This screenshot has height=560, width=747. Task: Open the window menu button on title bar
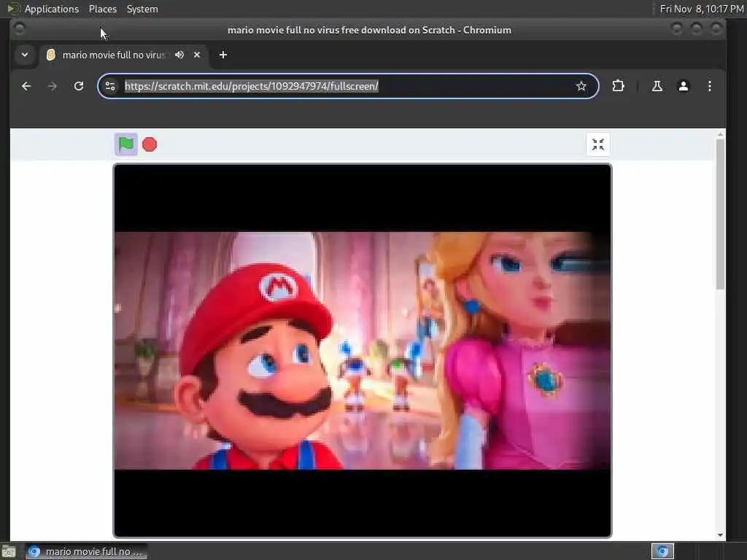click(x=19, y=29)
